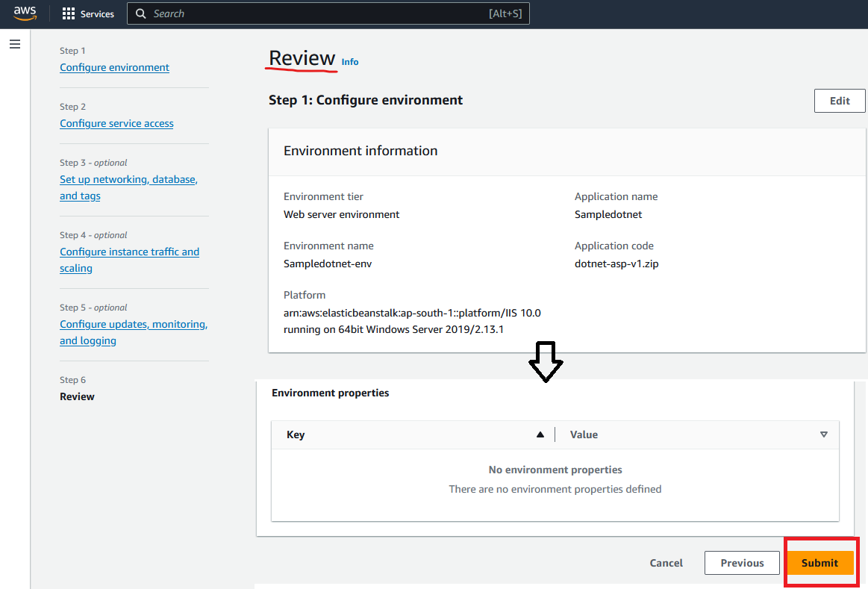Click the Value column header
This screenshot has height=589, width=868.
pos(584,434)
